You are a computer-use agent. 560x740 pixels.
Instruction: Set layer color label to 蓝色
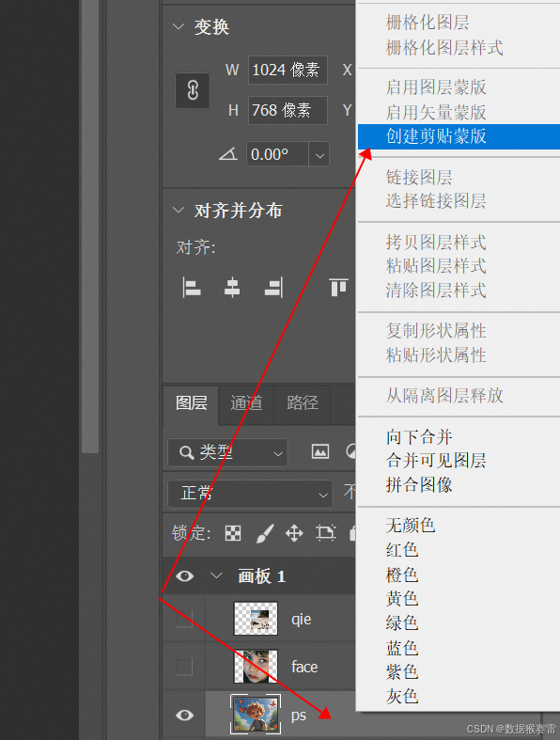[x=402, y=648]
